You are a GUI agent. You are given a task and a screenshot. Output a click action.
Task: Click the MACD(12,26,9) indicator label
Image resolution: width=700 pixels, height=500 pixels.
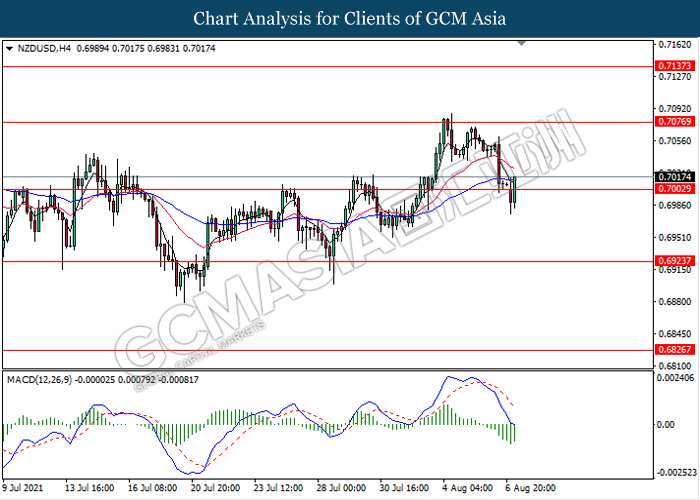coord(39,380)
